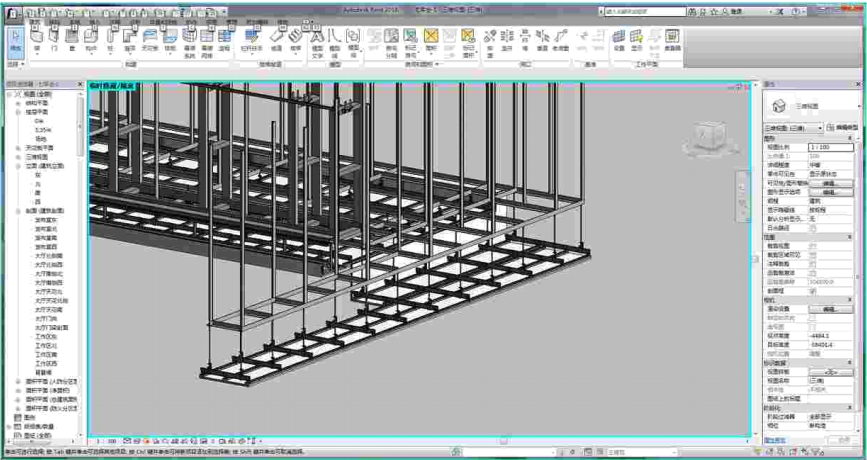
Task: Choose the Stair (楼梯) tool icon
Action: [x=296, y=36]
